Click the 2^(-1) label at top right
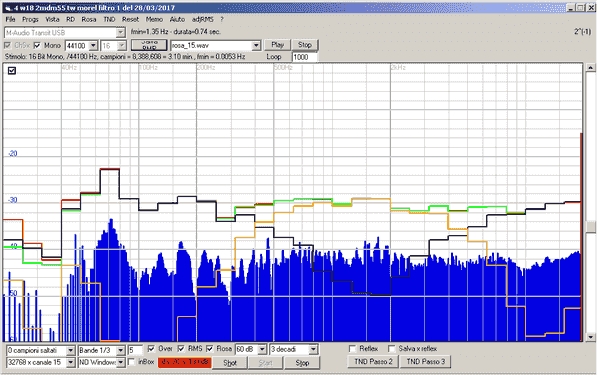The width and height of the screenshot is (600, 375). (x=582, y=32)
